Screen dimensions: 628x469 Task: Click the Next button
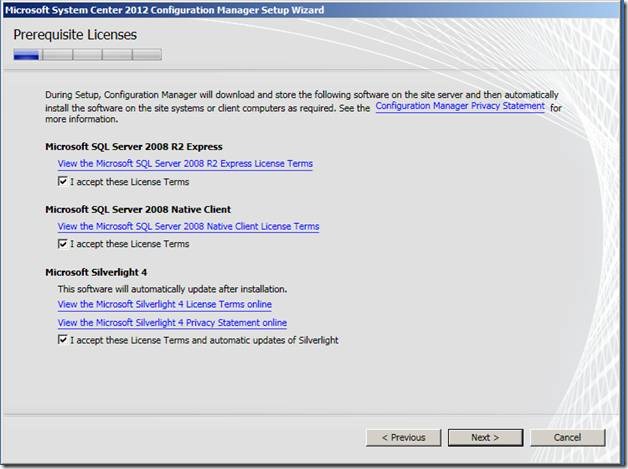[x=485, y=437]
